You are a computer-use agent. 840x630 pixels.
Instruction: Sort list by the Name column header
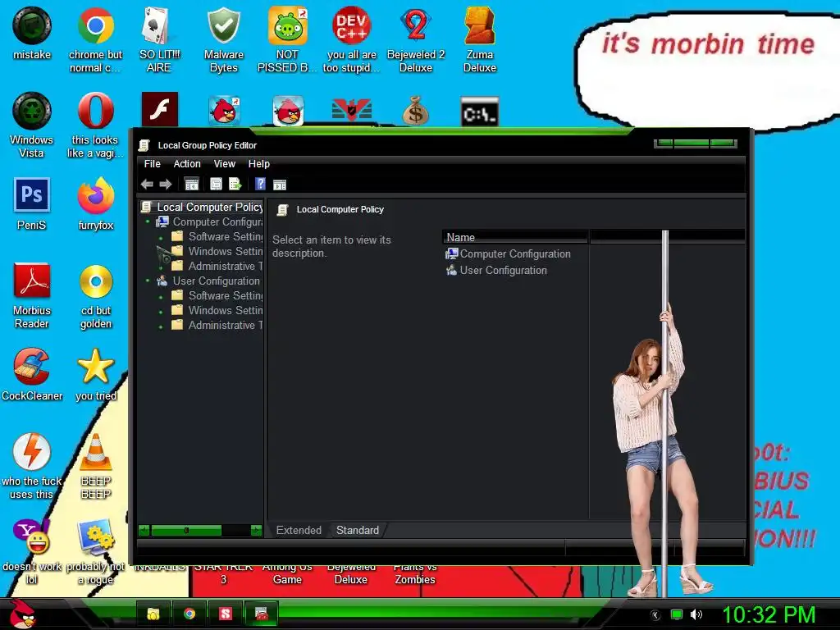[x=515, y=237]
